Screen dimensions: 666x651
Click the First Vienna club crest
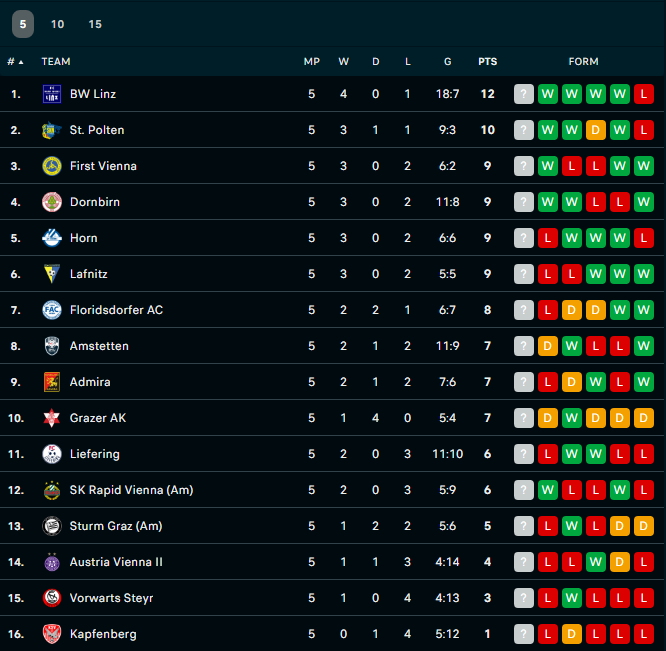coord(52,166)
